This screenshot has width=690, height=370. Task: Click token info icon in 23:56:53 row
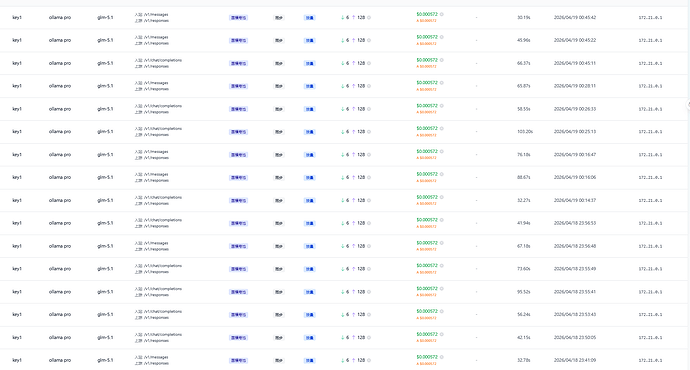coord(369,223)
